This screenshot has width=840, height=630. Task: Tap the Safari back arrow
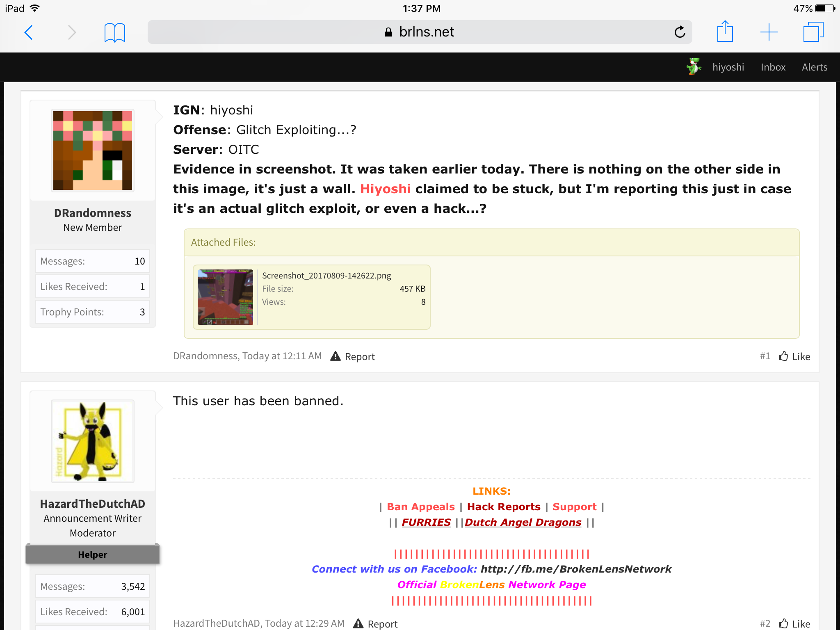tap(29, 32)
